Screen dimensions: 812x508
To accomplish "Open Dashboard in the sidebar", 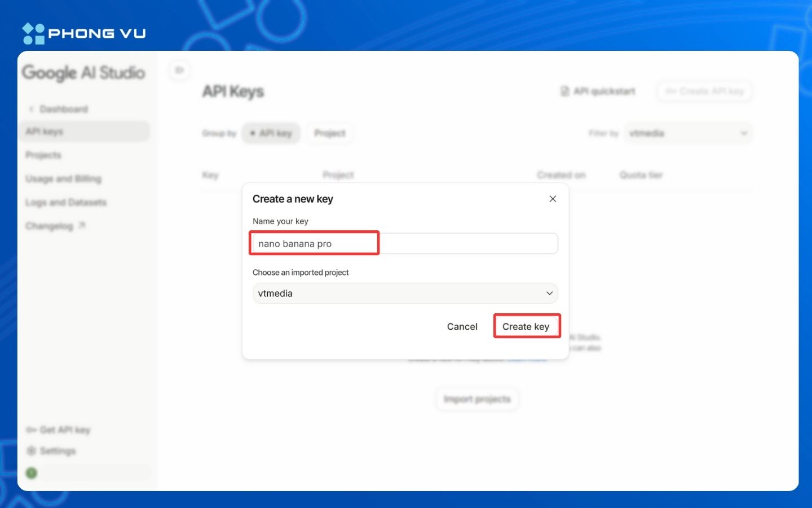I will (x=64, y=109).
